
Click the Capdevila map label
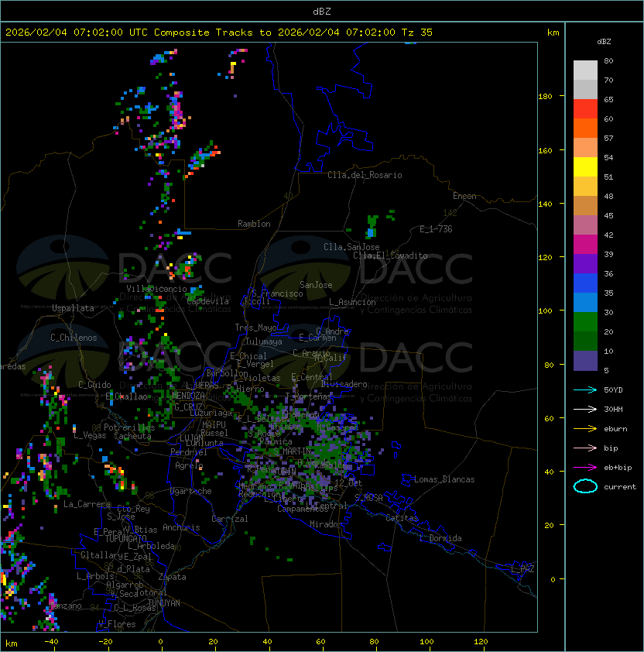pyautogui.click(x=208, y=301)
